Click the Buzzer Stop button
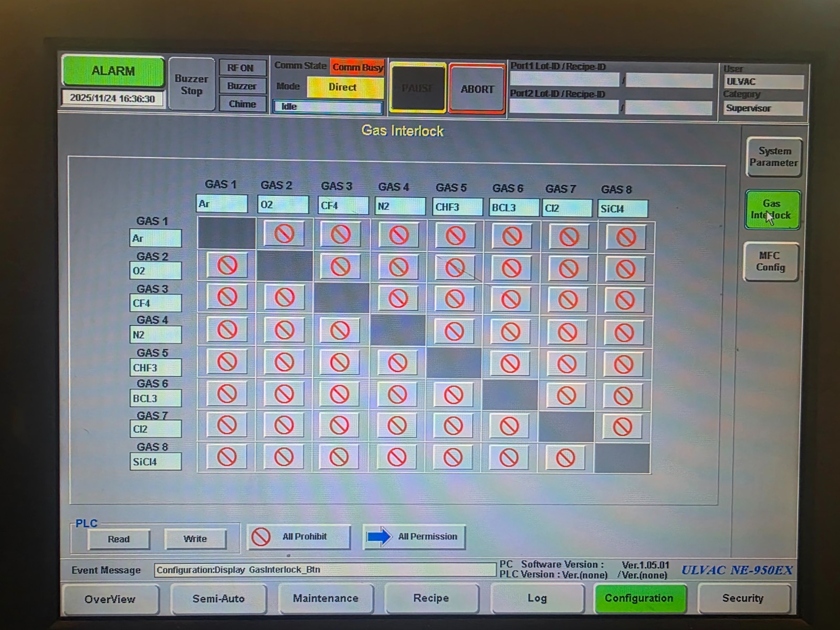Viewport: 840px width, 630px height. (x=192, y=85)
